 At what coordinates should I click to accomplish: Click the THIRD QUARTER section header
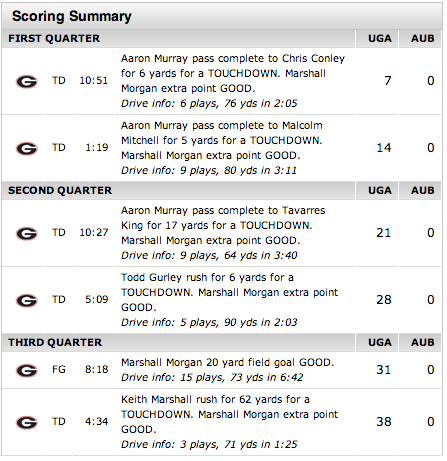(55, 343)
